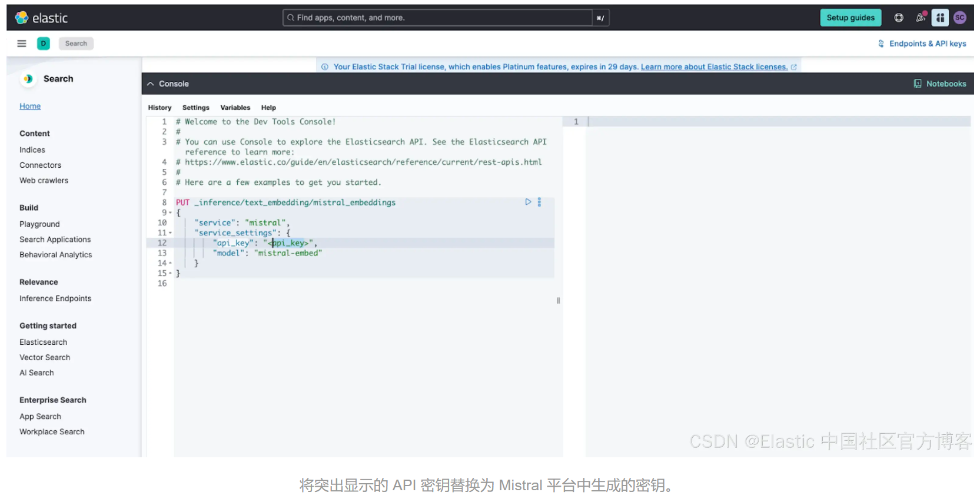Click Learn more about Elastic Stack licenses
This screenshot has height=502, width=980.
(x=714, y=67)
